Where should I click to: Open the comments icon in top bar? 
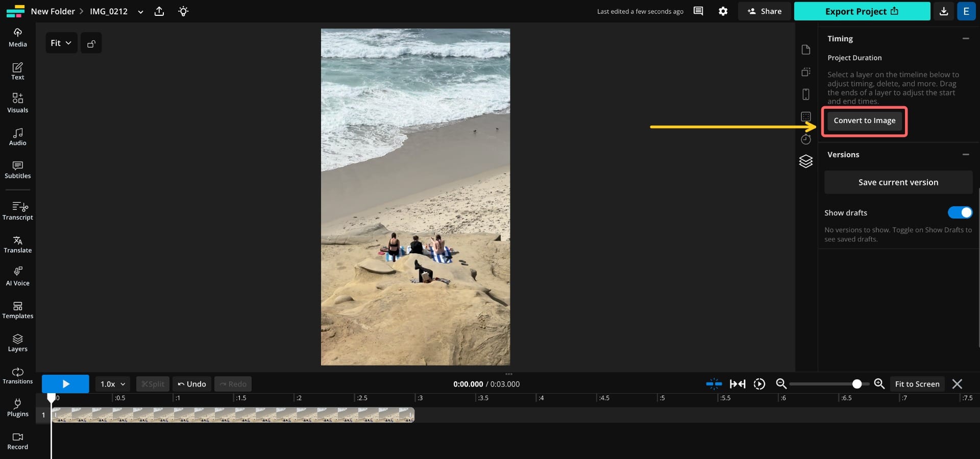698,11
